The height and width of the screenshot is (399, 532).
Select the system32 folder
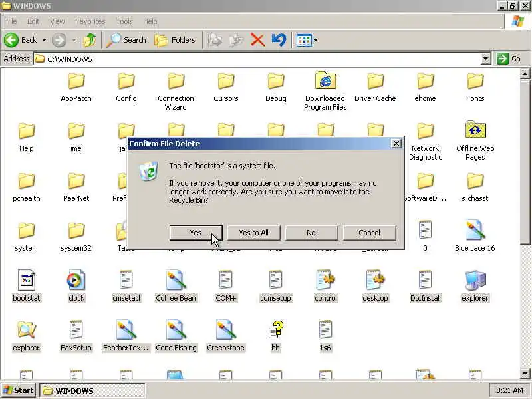[x=76, y=237]
